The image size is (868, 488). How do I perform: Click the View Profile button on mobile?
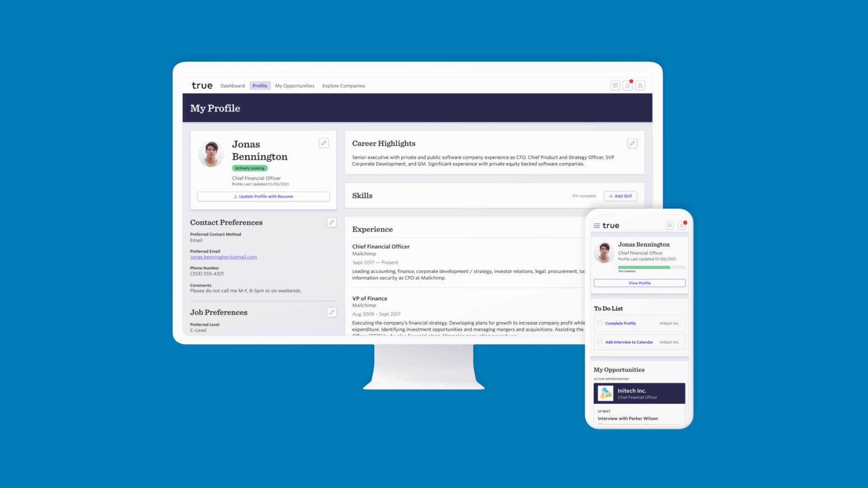coord(639,283)
